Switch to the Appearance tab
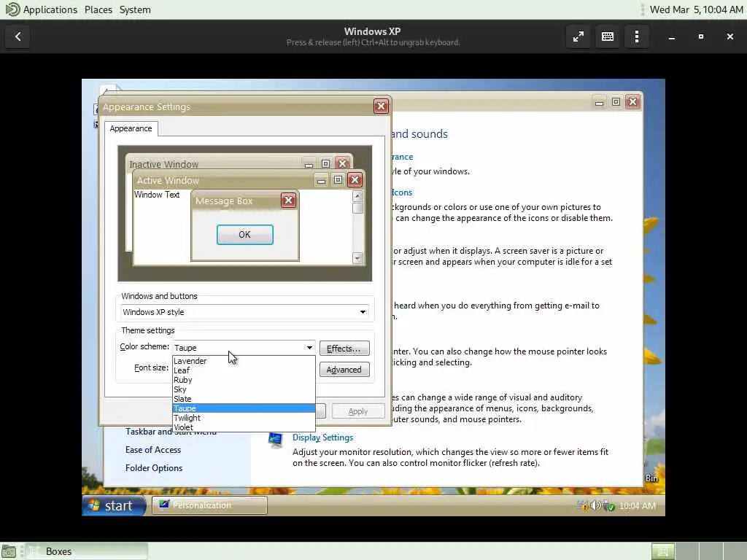 click(131, 128)
